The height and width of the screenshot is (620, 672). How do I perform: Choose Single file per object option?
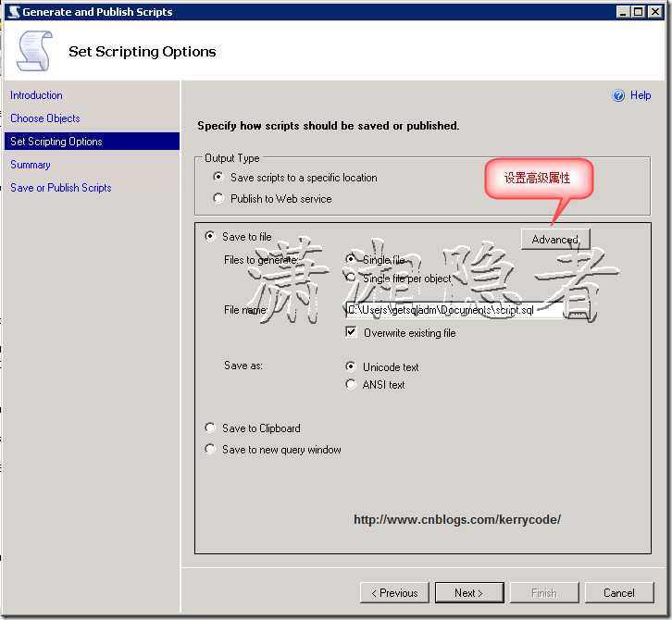[x=351, y=278]
